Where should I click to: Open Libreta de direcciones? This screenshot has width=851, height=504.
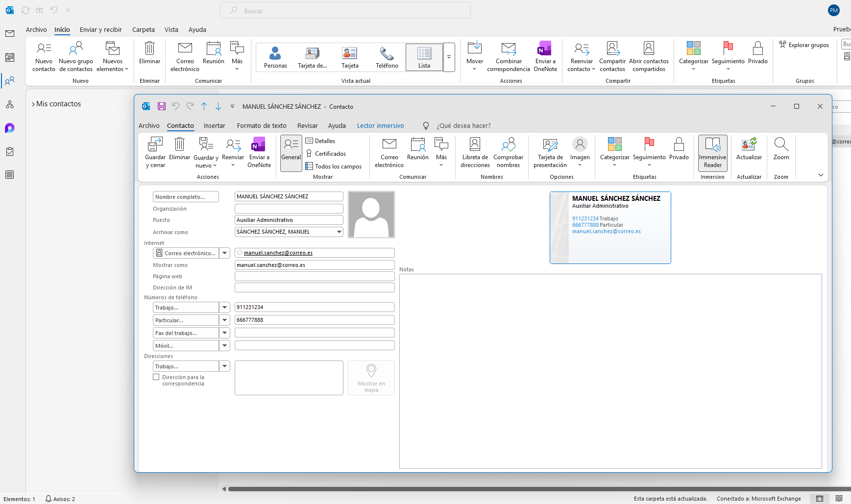click(475, 153)
